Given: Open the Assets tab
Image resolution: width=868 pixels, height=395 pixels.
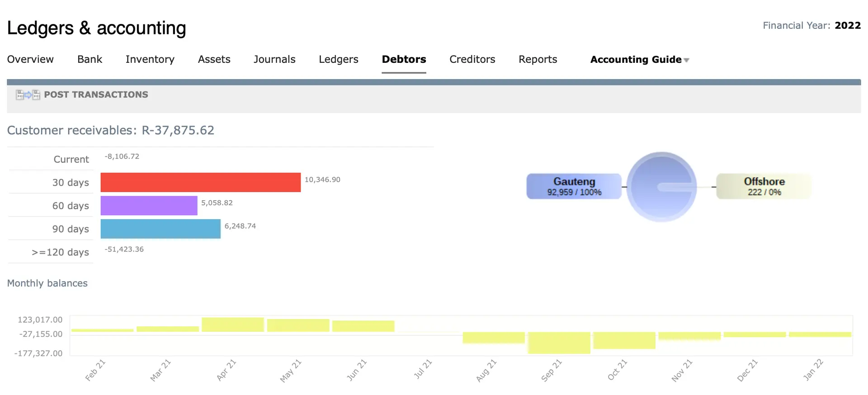Looking at the screenshot, I should tap(214, 59).
